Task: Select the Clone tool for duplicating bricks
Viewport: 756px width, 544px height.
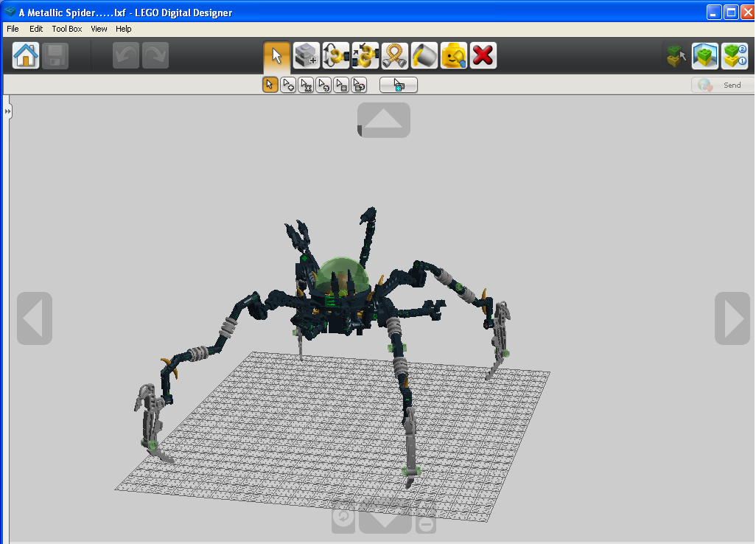Action: [306, 55]
